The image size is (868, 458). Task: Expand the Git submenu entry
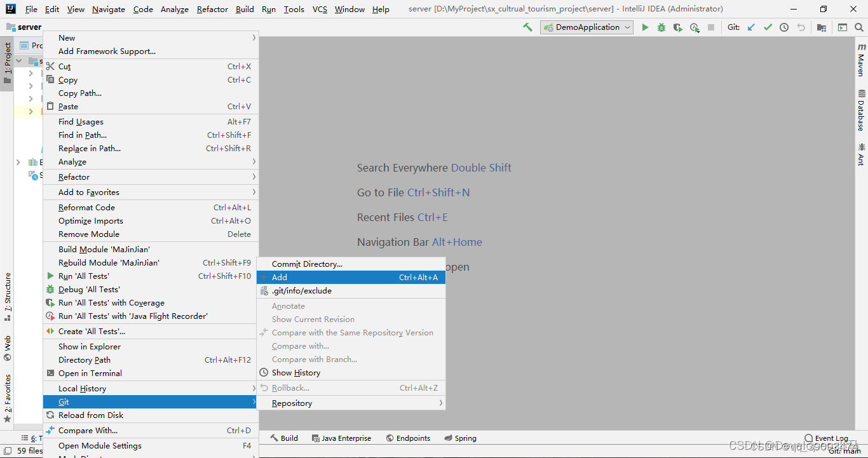click(151, 402)
